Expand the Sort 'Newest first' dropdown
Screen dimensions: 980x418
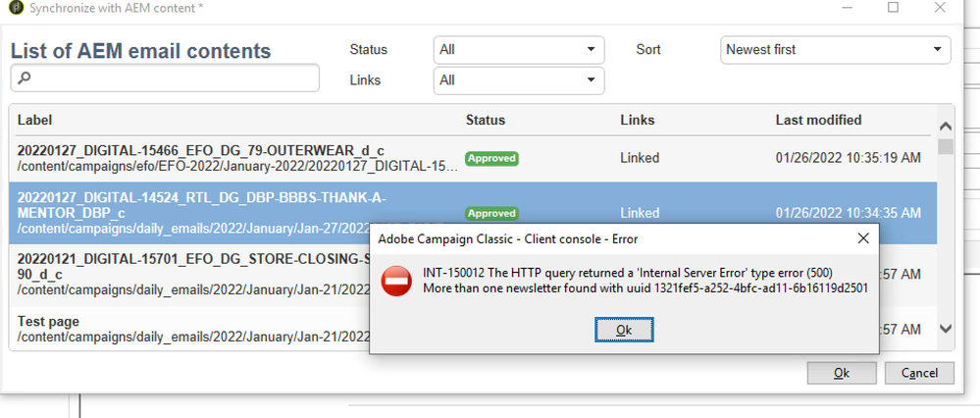click(834, 49)
